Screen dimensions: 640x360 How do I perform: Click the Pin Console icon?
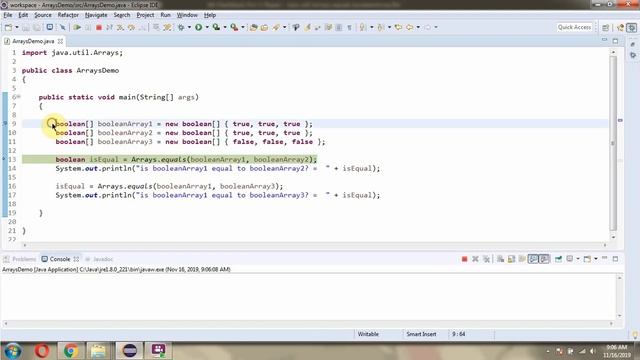click(558, 259)
